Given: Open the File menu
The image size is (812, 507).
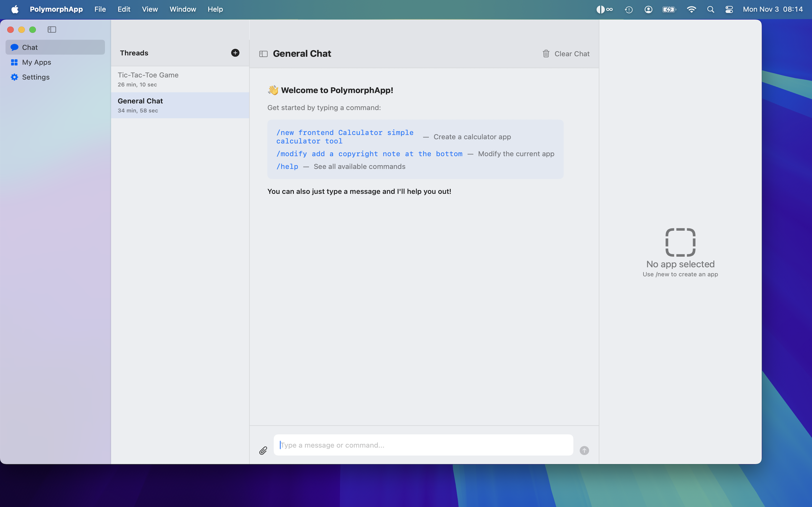Looking at the screenshot, I should click(x=100, y=9).
